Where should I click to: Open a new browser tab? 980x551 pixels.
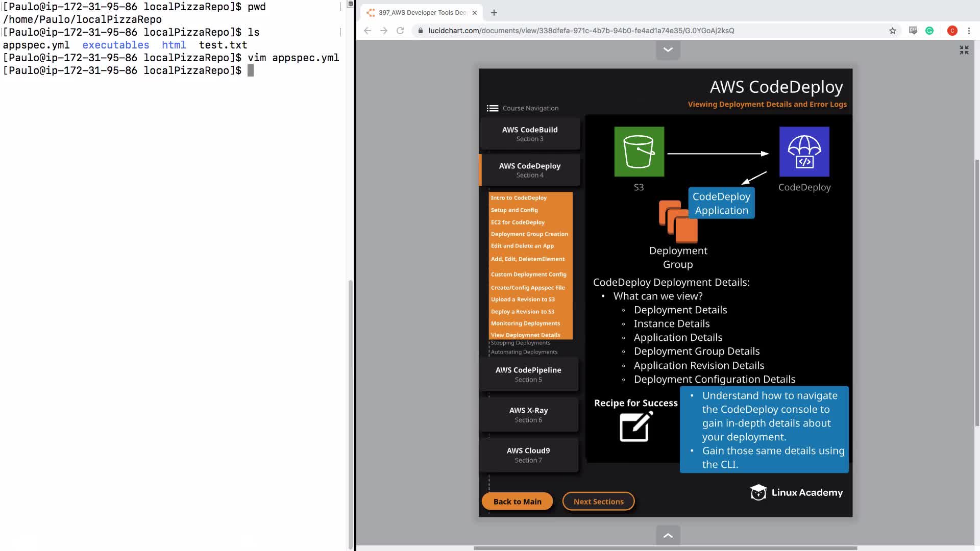click(494, 13)
